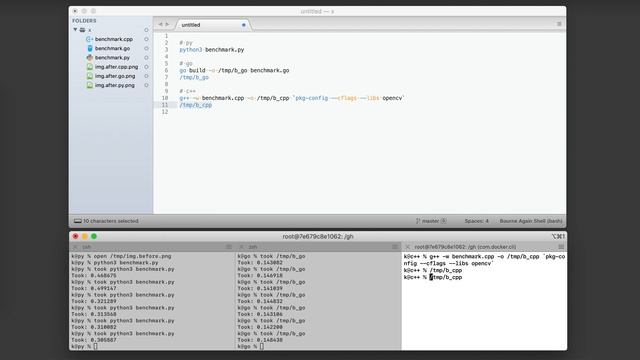
Task: Click the x folder icon in sidebar
Action: pos(82,30)
